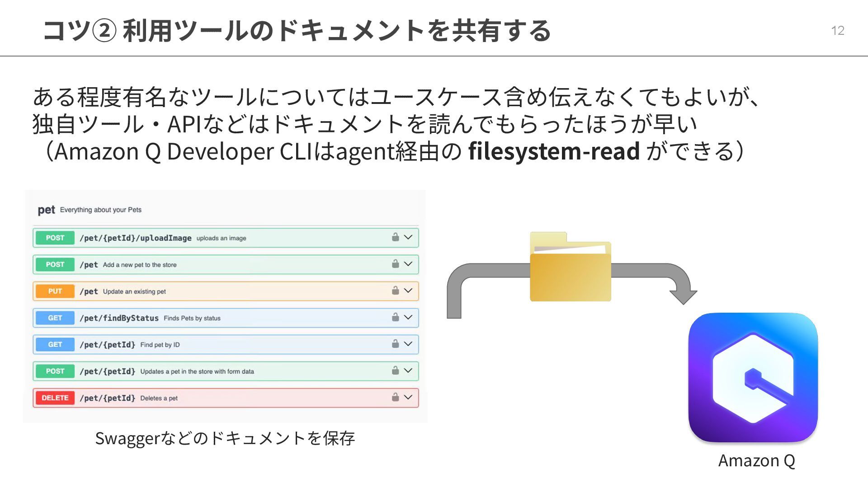
Task: Click the GET badge for 'Find pet by ID'
Action: (55, 344)
